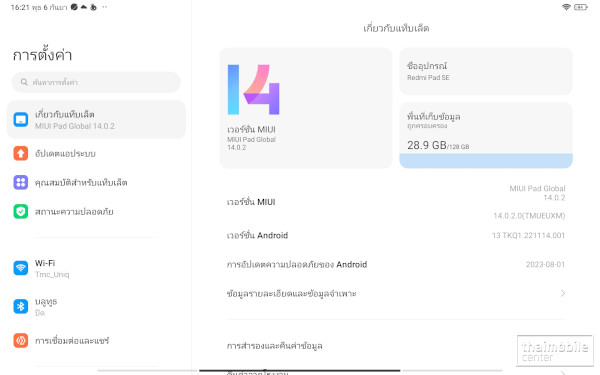Viewport: 600px width, 375px height.
Task: Expand the detailed info and specs chevron
Action: click(562, 293)
